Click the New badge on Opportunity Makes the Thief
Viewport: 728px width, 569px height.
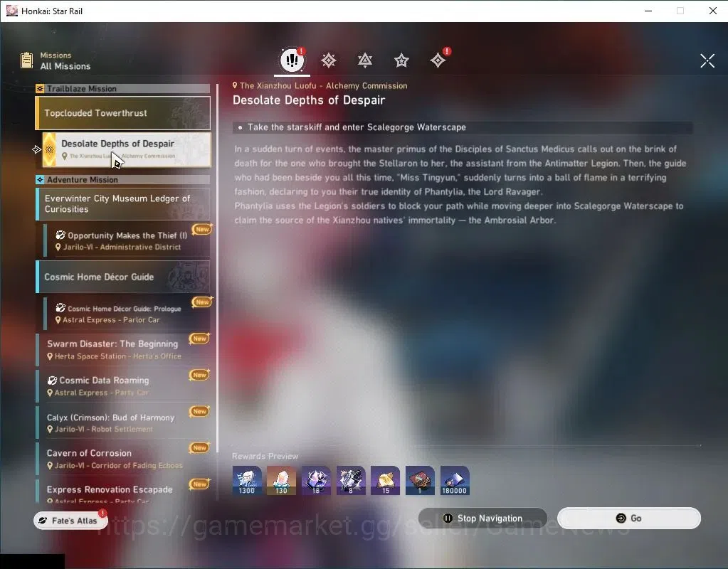(202, 229)
